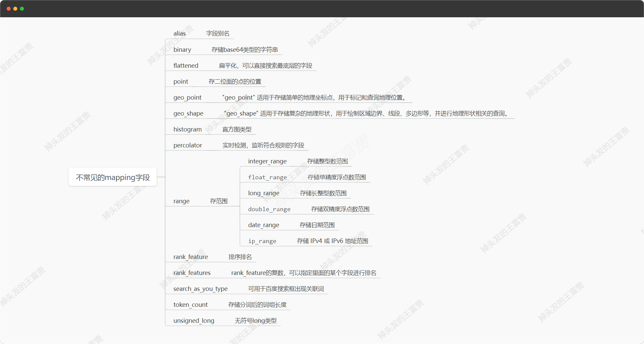Click the 存储分词后的词组长度 text
This screenshot has height=344, width=644.
click(x=257, y=304)
